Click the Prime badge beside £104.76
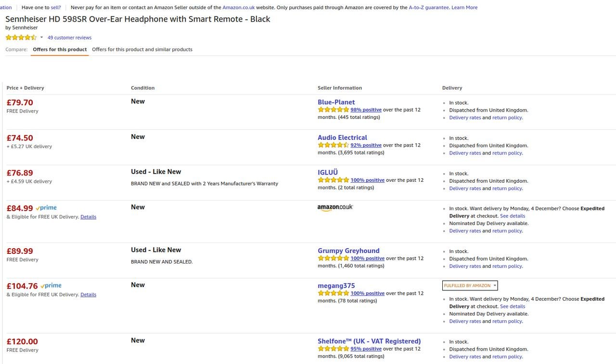616x364 pixels. 51,286
